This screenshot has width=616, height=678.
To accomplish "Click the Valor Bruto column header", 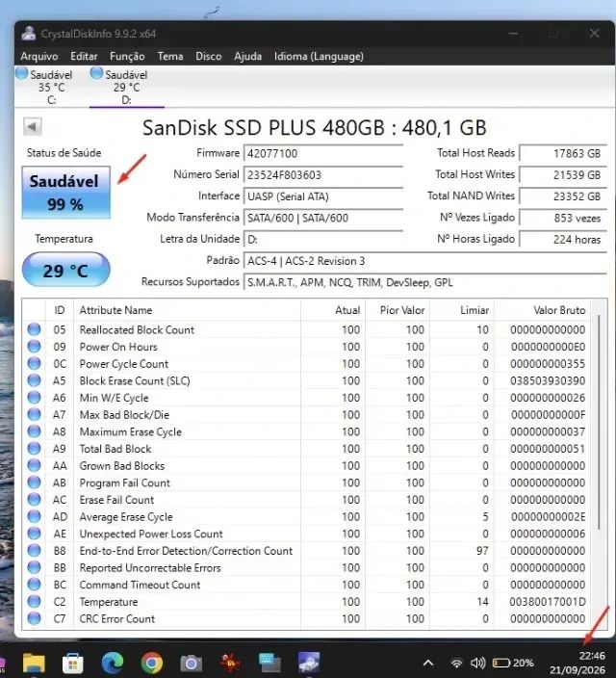I will tap(543, 310).
